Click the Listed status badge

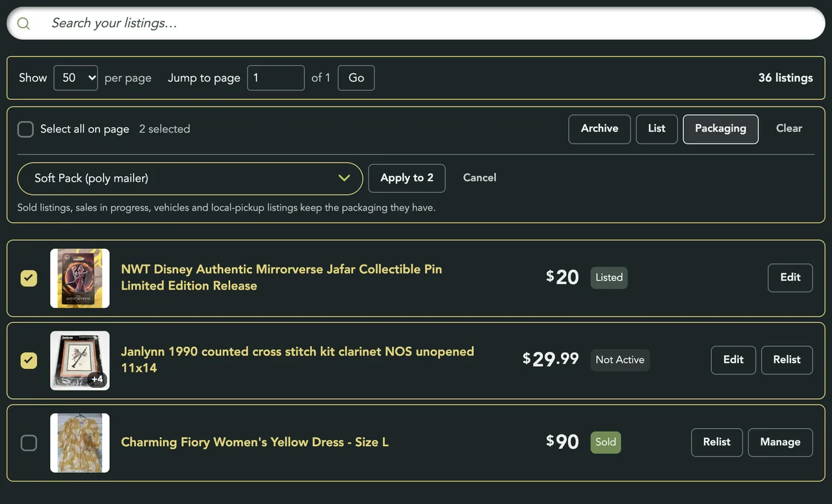609,277
